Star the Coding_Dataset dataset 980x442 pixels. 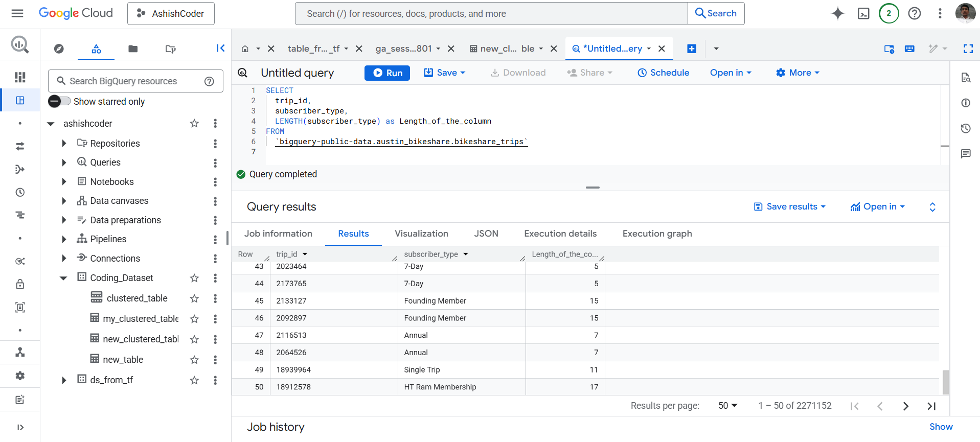(x=194, y=278)
